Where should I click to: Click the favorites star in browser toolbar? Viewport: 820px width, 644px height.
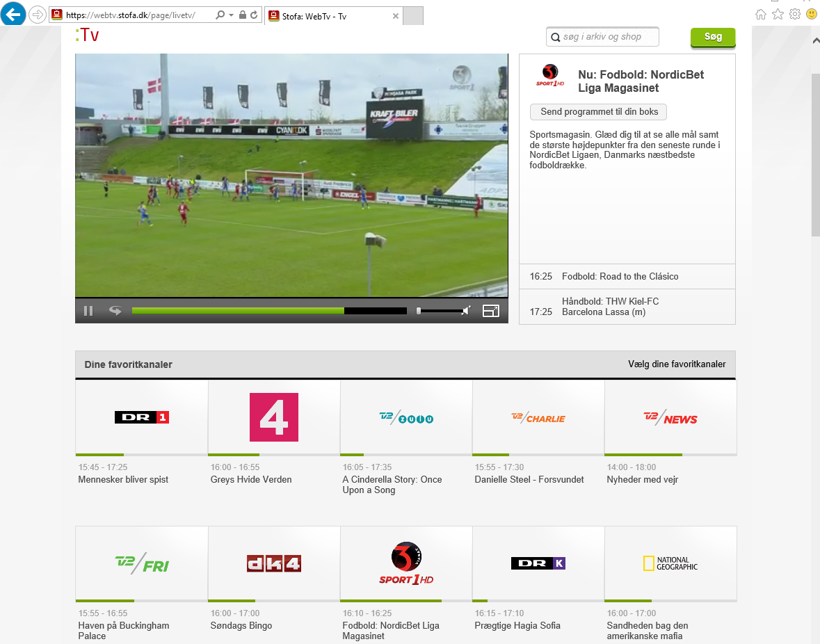[778, 13]
